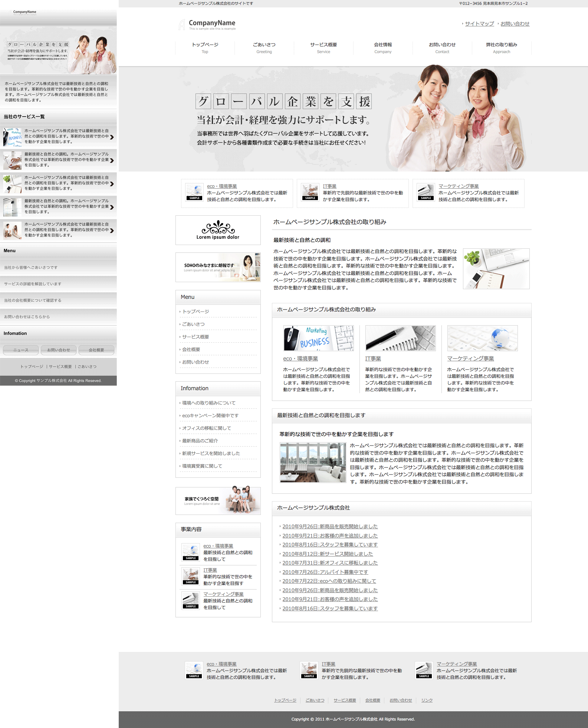
Task: Click the リンク link in footer navigation
Action: coord(427,700)
